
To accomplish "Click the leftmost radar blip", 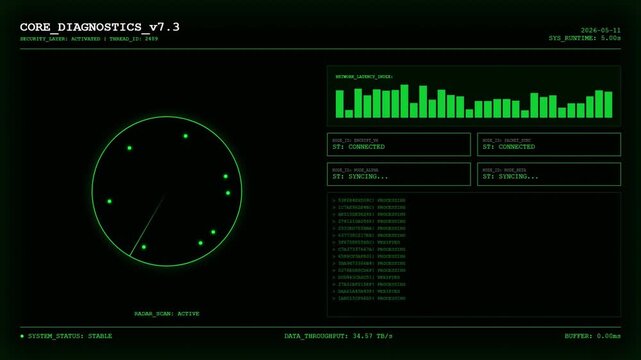I will pos(109,201).
